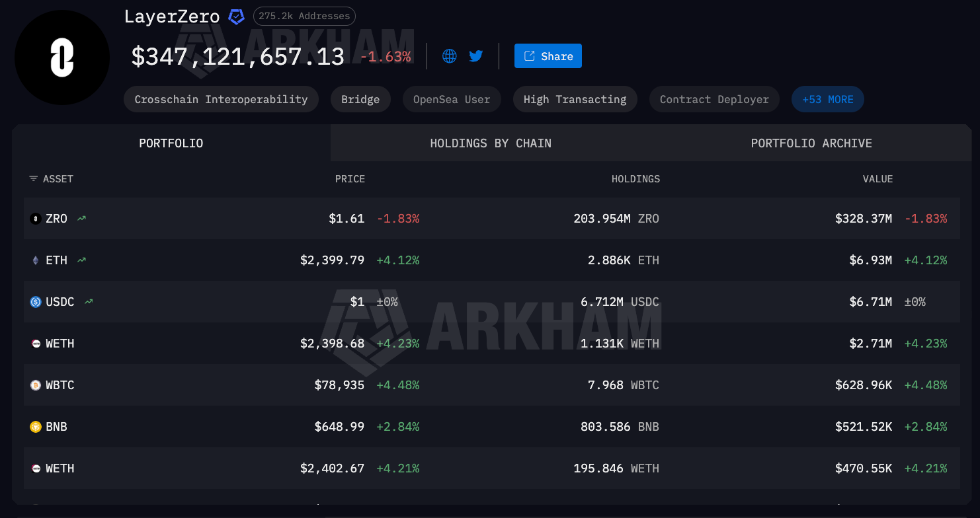
Task: Click the USDC asset name
Action: [x=60, y=302]
